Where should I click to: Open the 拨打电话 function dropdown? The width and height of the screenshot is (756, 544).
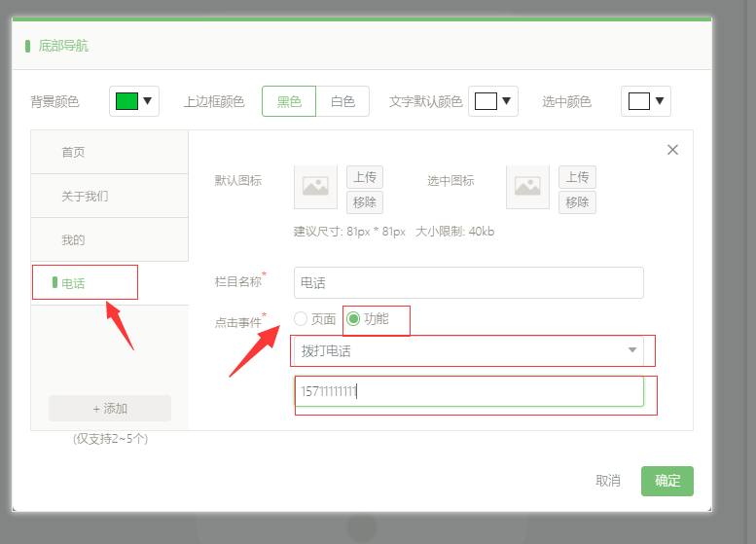(468, 350)
